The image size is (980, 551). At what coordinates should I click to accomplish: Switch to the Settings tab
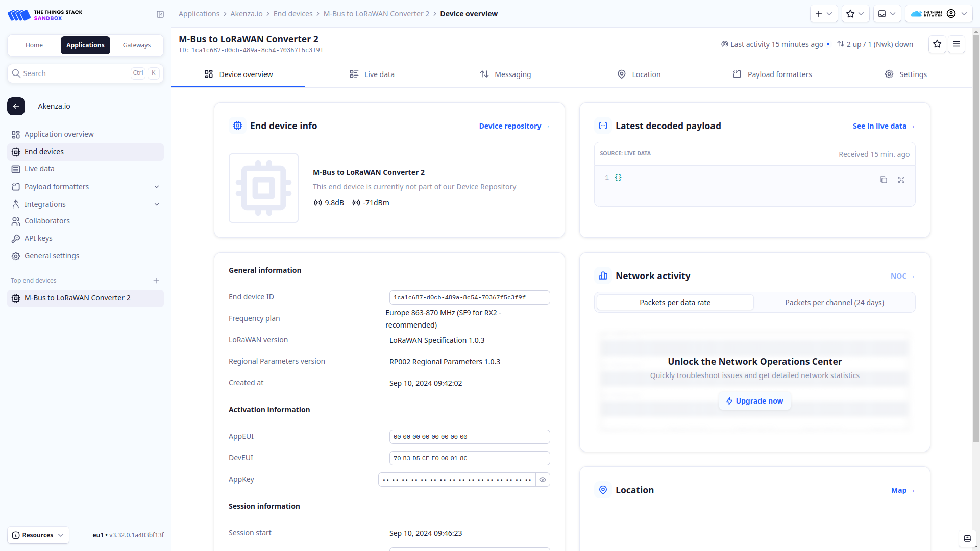[905, 74]
